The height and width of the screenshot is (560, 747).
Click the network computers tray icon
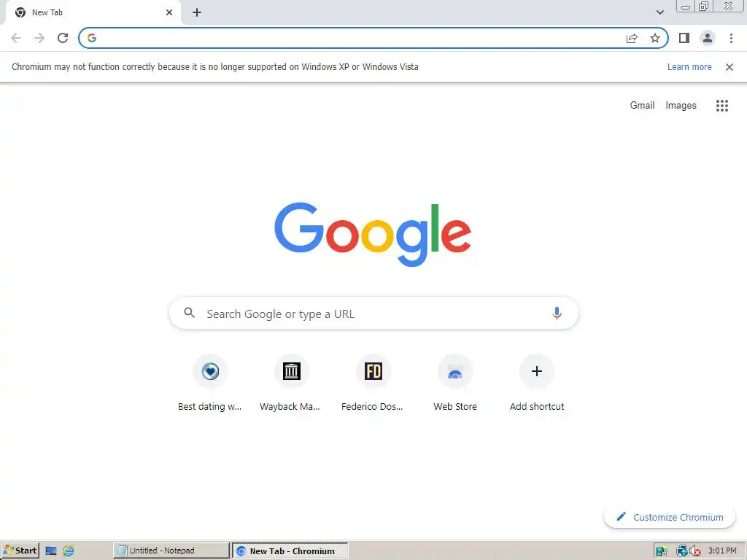click(x=682, y=551)
